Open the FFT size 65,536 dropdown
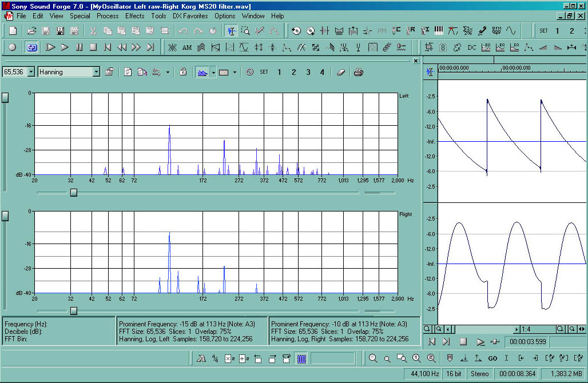The height and width of the screenshot is (383, 588). coord(31,72)
